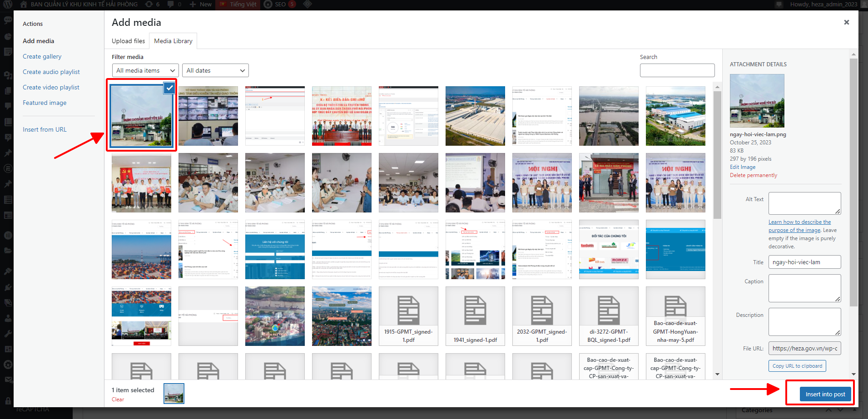
Task: Expand the All dates filter dropdown
Action: point(215,70)
